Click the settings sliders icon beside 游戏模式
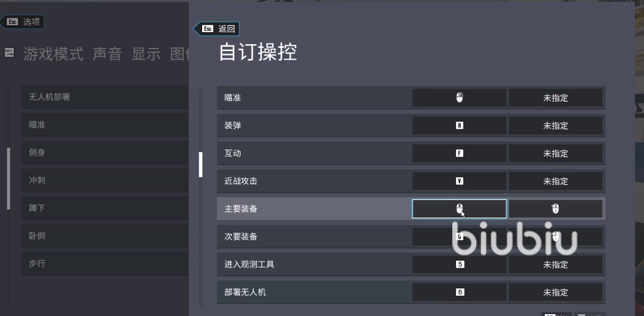 9,54
